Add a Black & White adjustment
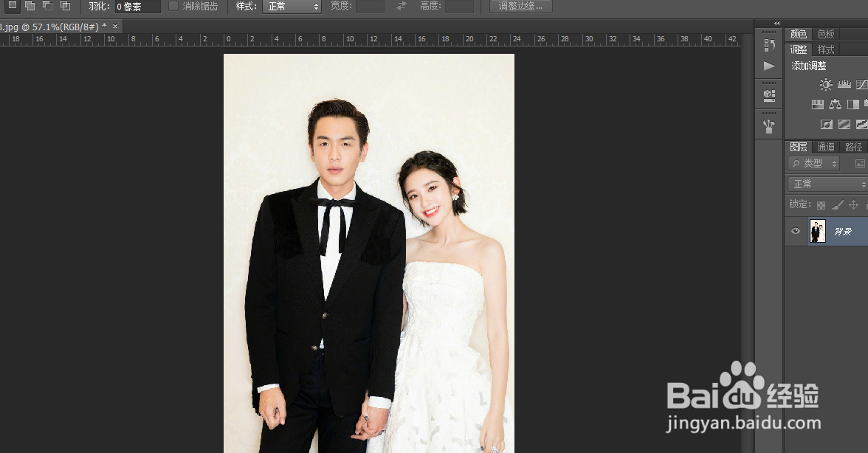 (x=853, y=104)
